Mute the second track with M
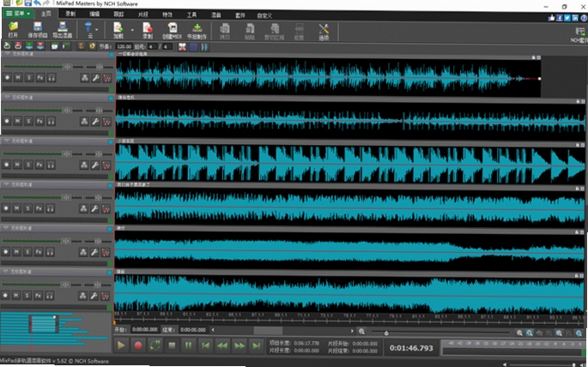Viewport: 588px width, 367px height. pos(18,121)
